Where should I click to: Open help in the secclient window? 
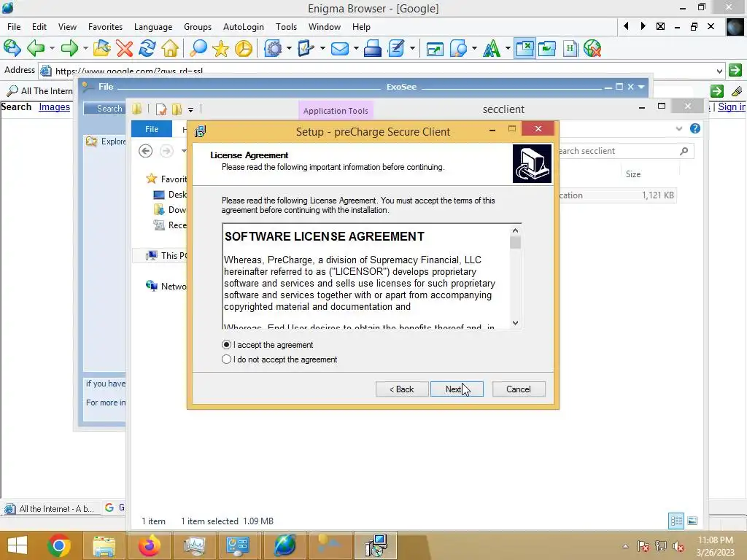695,128
